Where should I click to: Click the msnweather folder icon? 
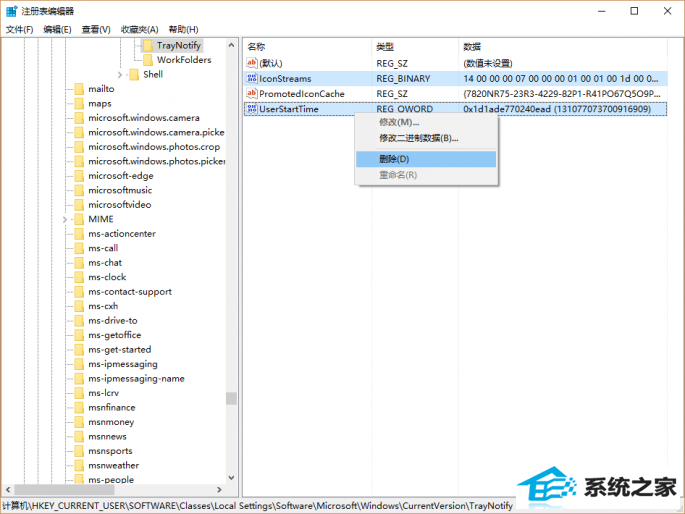79,465
